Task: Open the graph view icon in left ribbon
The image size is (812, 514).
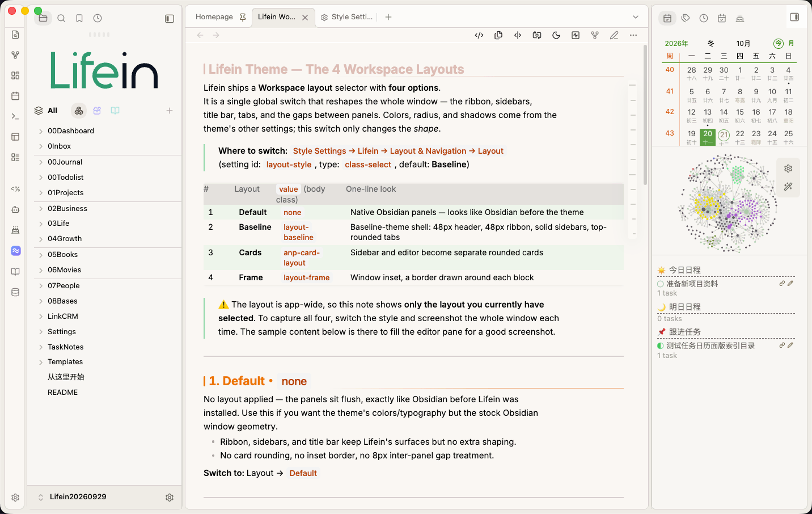Action: click(x=15, y=55)
